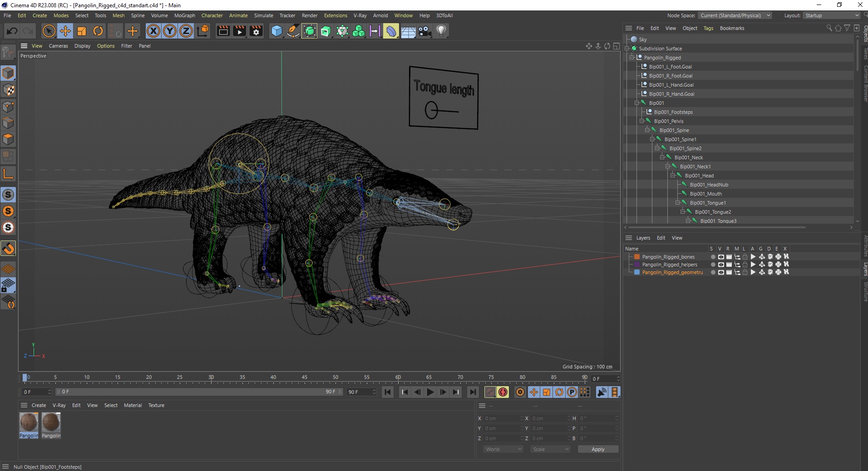Screen dimensions: 868x471
Task: Add a Camera object
Action: coord(424,31)
